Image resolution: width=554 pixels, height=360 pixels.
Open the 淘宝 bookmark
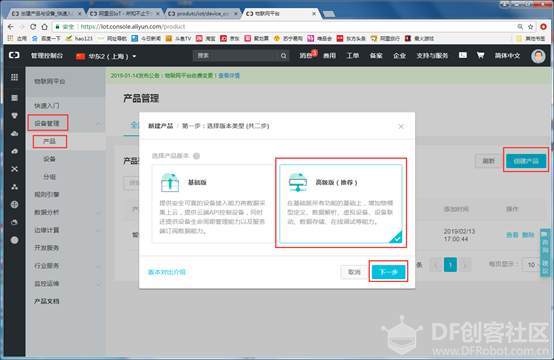point(206,39)
